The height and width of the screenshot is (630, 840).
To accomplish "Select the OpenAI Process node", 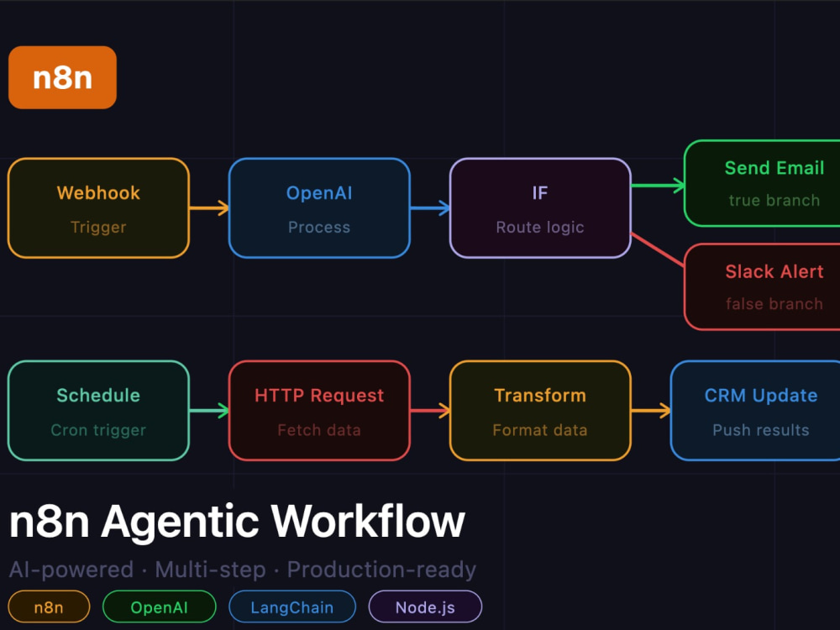I will (319, 207).
